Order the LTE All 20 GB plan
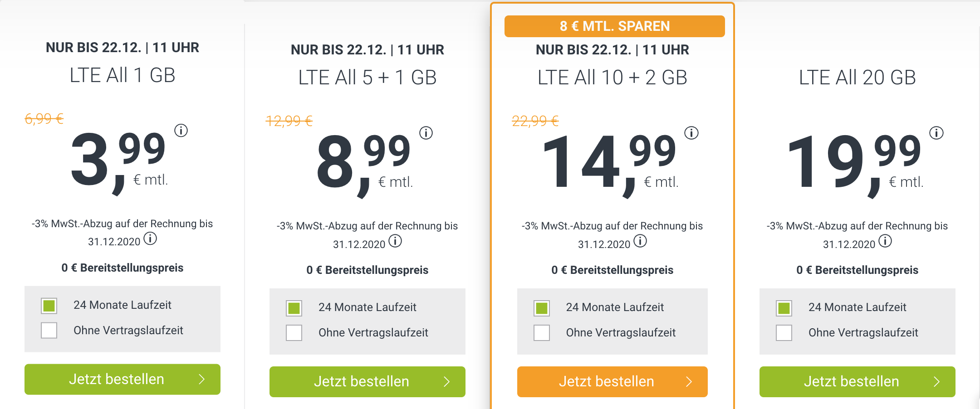 [857, 381]
